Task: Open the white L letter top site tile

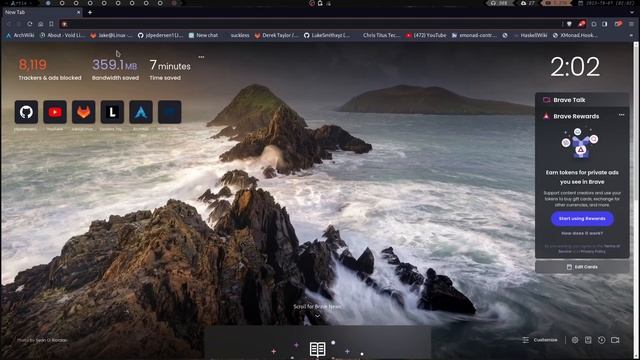Action: 112,112
